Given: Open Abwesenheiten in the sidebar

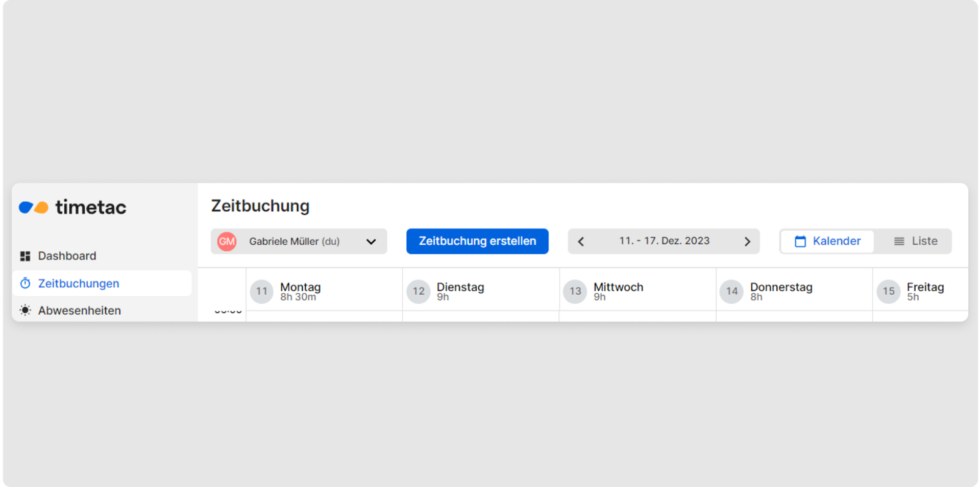Looking at the screenshot, I should coord(102,310).
